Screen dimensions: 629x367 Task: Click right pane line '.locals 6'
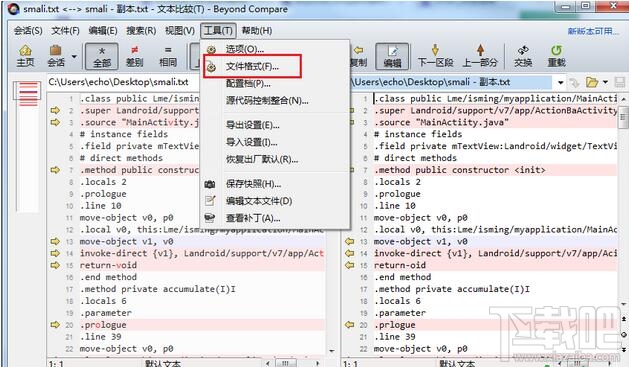(x=397, y=301)
